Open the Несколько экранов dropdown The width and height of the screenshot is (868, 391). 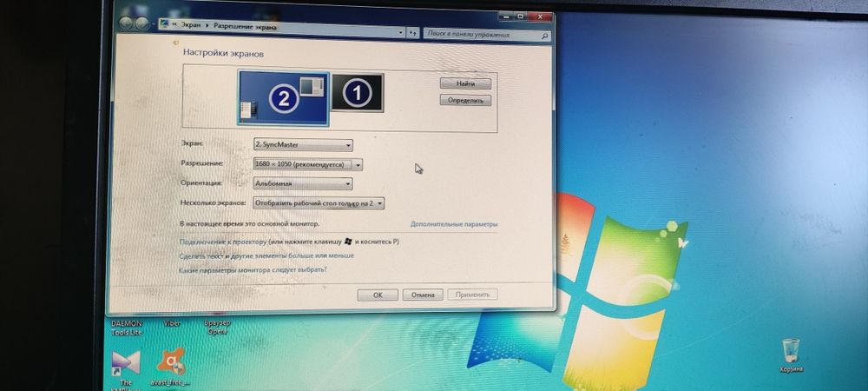(319, 203)
